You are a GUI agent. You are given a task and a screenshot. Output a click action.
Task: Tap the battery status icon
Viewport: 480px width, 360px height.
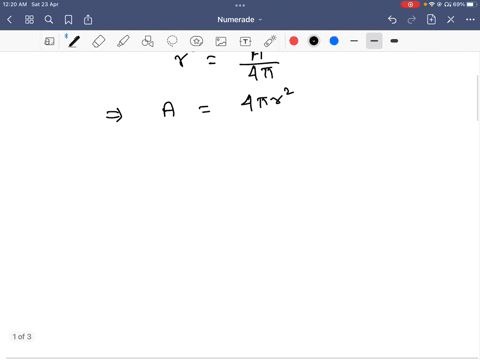click(x=470, y=4)
